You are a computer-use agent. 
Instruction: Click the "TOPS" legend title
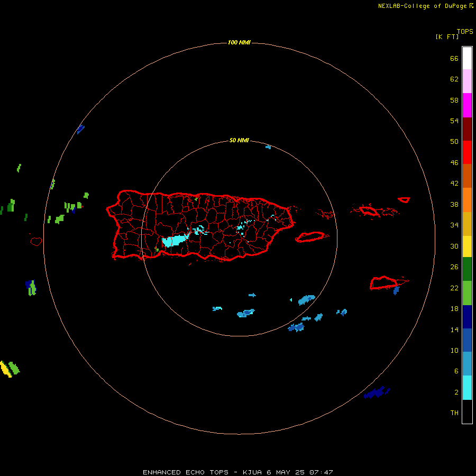point(465,31)
